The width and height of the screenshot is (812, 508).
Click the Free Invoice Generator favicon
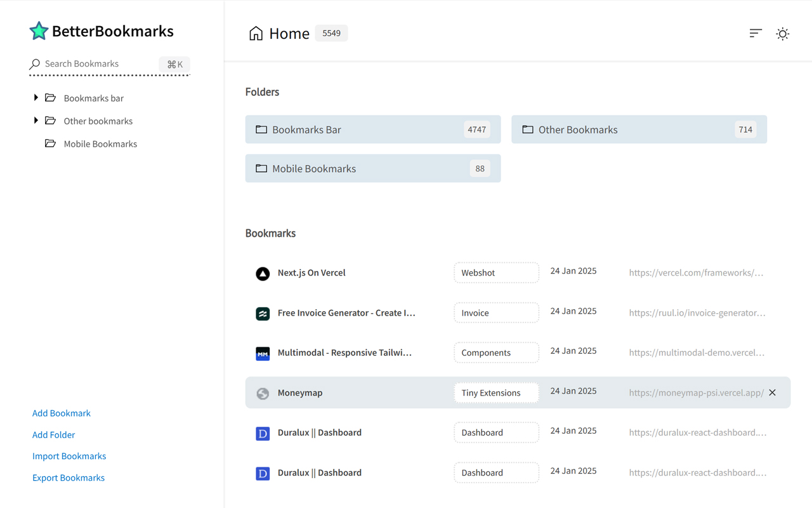pos(263,313)
